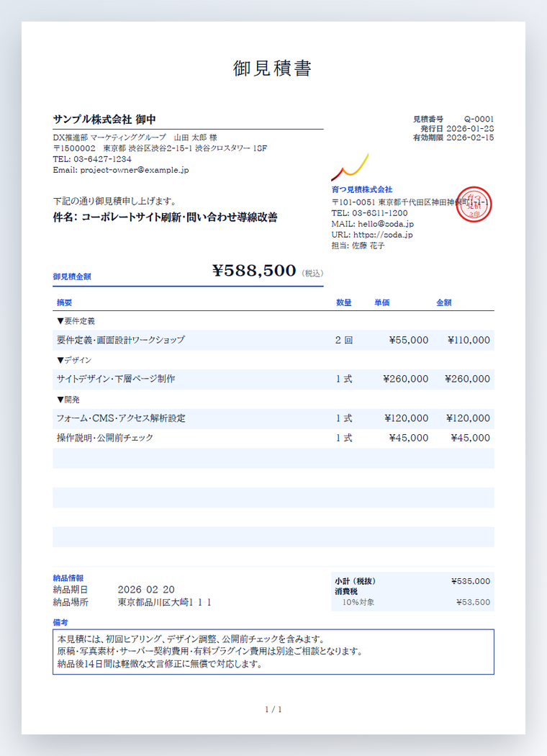The image size is (547, 756).
Task: Click the note line starting 本見積には
Action: click(x=191, y=639)
